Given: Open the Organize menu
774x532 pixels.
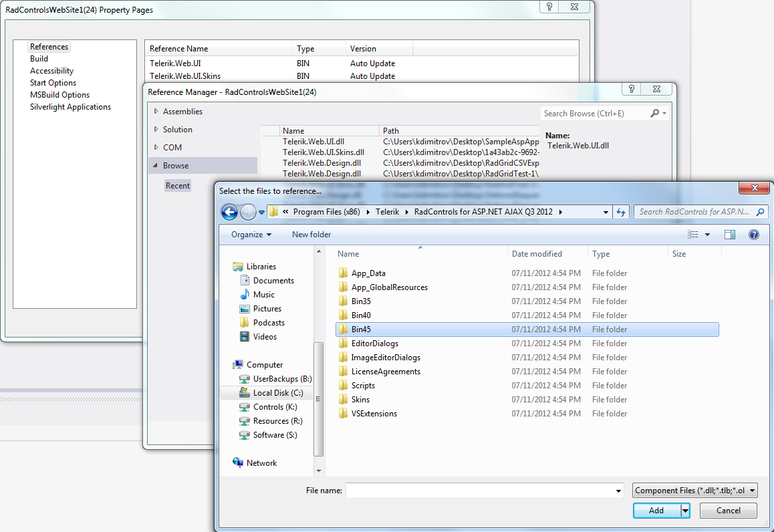Looking at the screenshot, I should 251,235.
